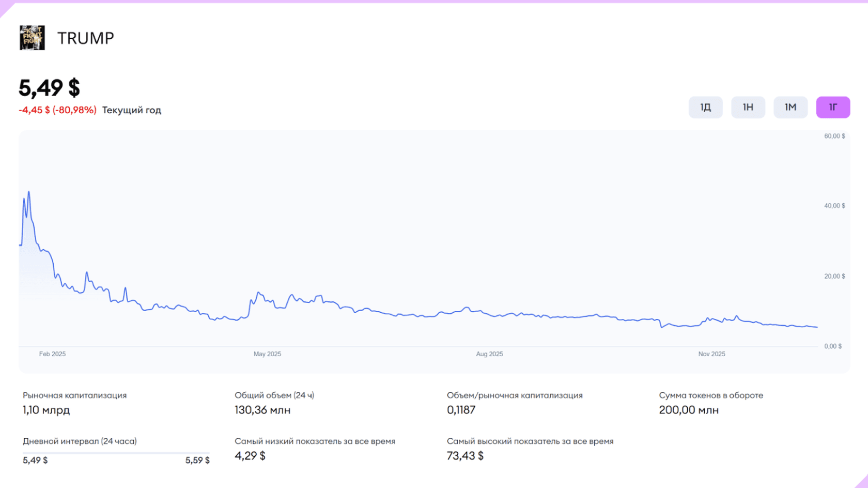Click the current price 5,49 $
868x488 pixels.
[50, 88]
